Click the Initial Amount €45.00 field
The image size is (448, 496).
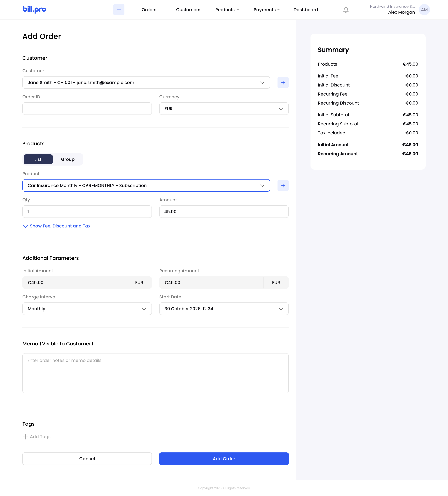coord(87,282)
